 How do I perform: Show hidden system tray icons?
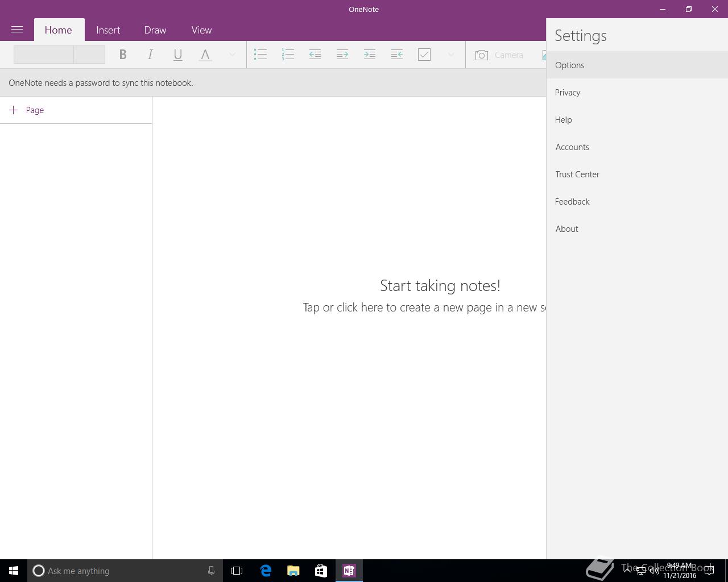coord(627,571)
